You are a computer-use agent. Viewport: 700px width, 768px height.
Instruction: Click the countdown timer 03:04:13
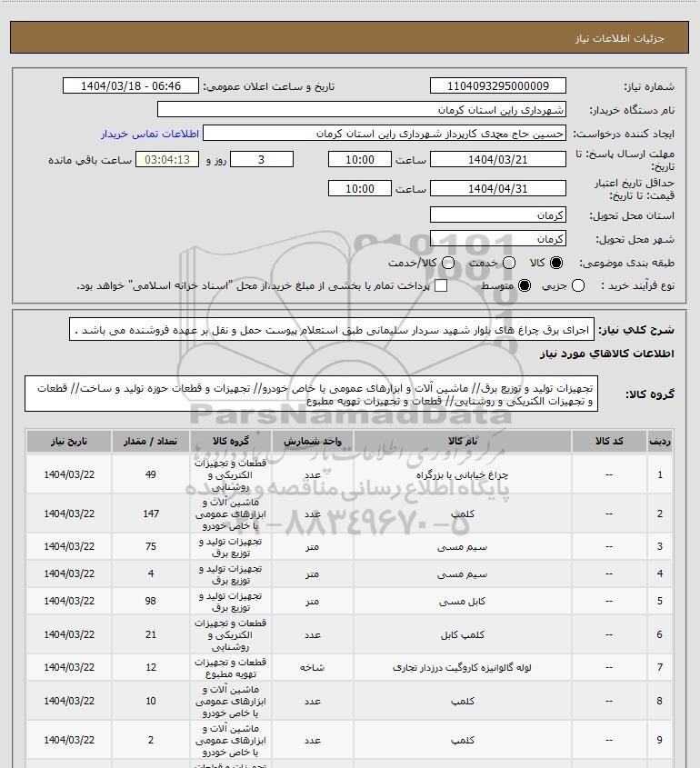167,160
